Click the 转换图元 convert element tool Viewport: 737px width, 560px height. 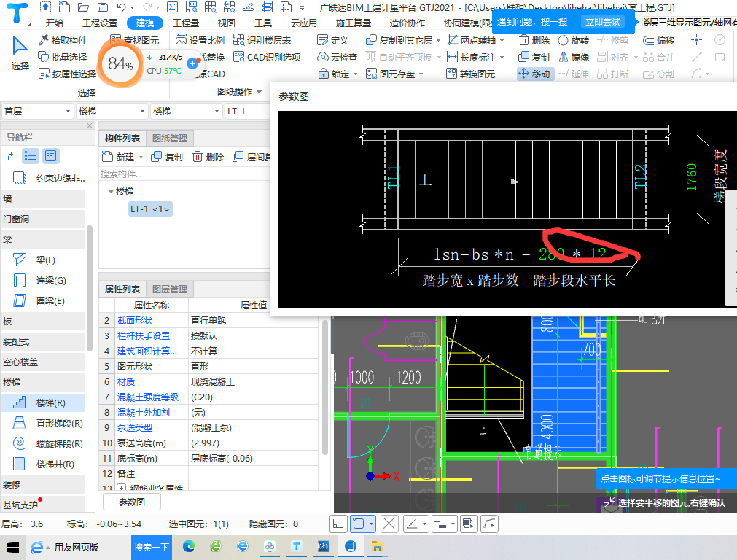click(x=470, y=74)
